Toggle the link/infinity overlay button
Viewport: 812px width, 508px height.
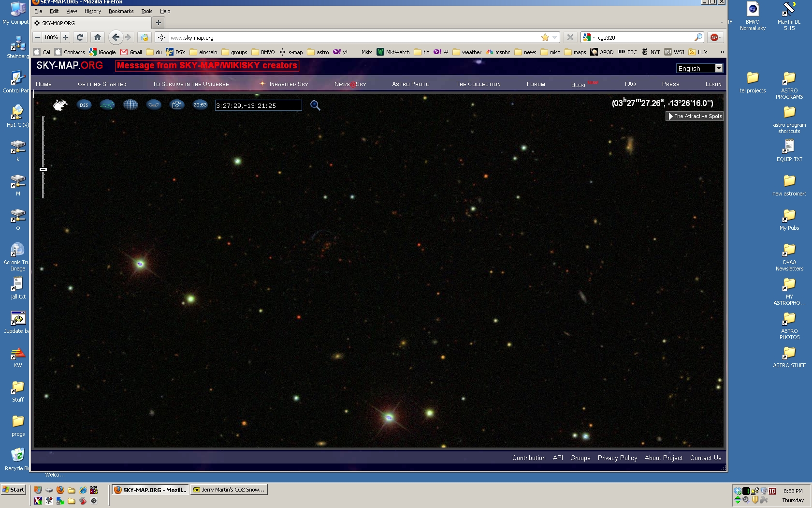pos(154,105)
